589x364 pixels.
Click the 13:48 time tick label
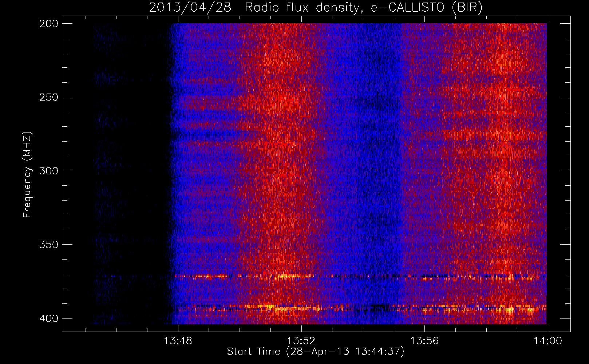click(178, 341)
